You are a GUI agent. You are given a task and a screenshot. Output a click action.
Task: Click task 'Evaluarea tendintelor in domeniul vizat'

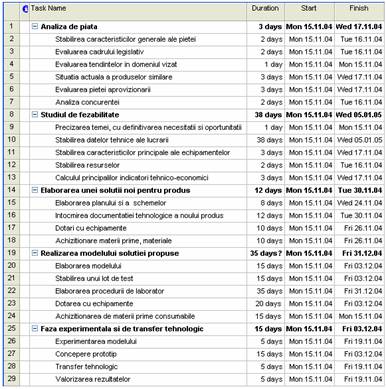point(116,64)
